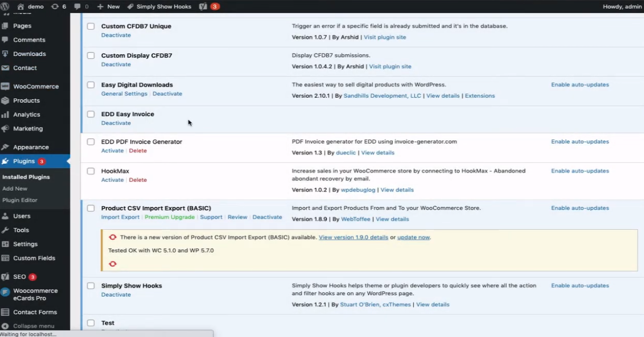
Task: Open the Tools sidebar item
Action: 21,230
